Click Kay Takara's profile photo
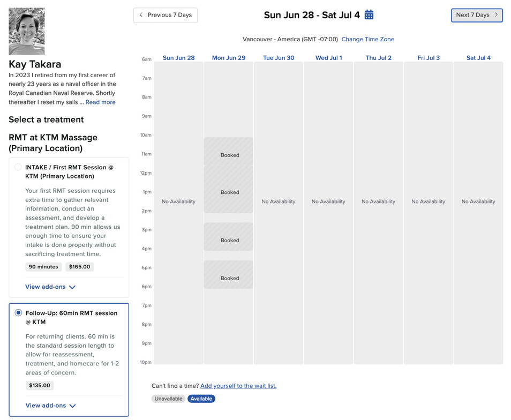Screen dimensions: 511x420 (x=26, y=31)
